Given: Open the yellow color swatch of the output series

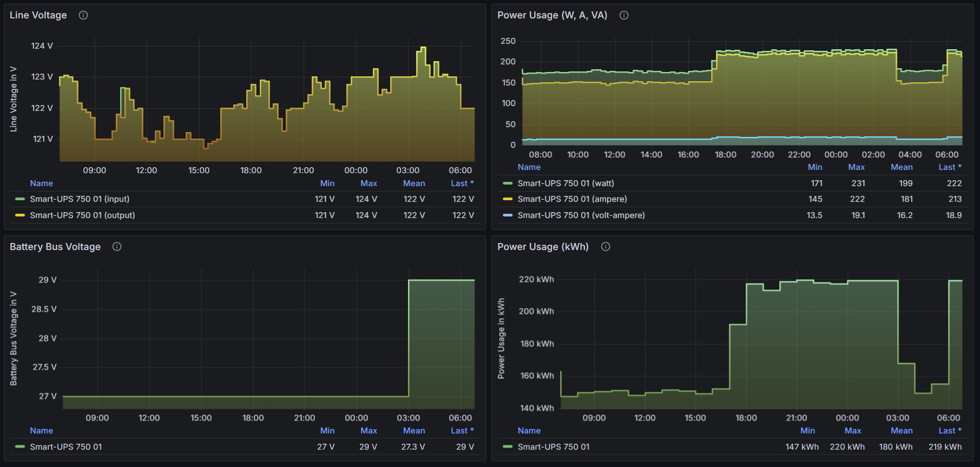Looking at the screenshot, I should pyautogui.click(x=20, y=215).
